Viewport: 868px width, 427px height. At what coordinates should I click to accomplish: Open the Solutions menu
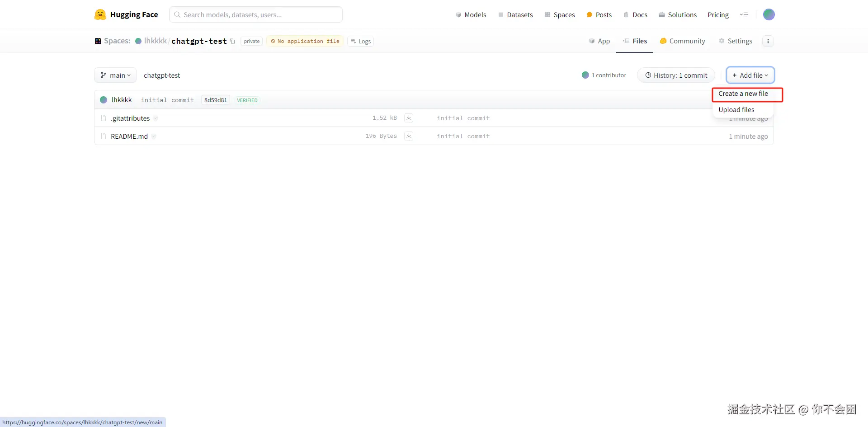(678, 14)
